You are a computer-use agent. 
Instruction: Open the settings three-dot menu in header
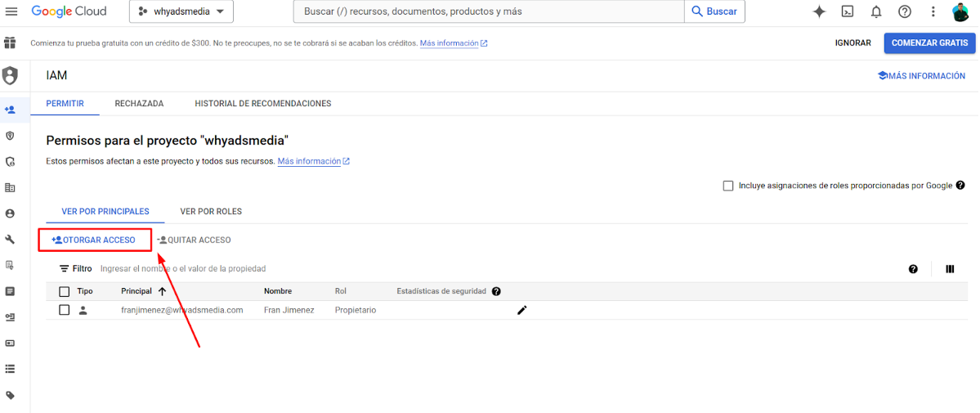click(x=933, y=11)
